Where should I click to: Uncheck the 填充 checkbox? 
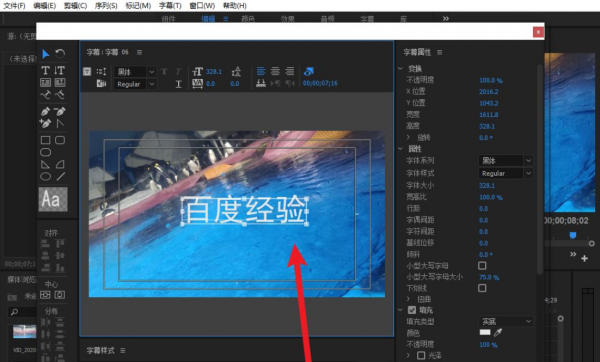point(412,310)
